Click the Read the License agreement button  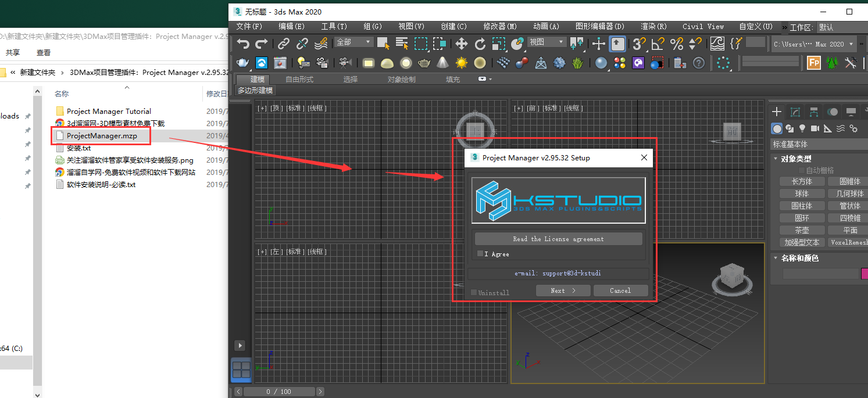(x=559, y=239)
